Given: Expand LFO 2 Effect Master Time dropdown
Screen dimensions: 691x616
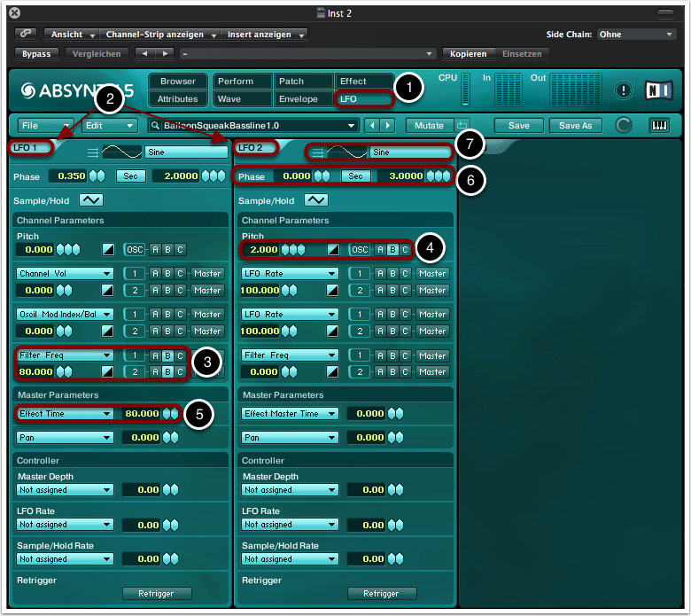Looking at the screenshot, I should 290,414.
